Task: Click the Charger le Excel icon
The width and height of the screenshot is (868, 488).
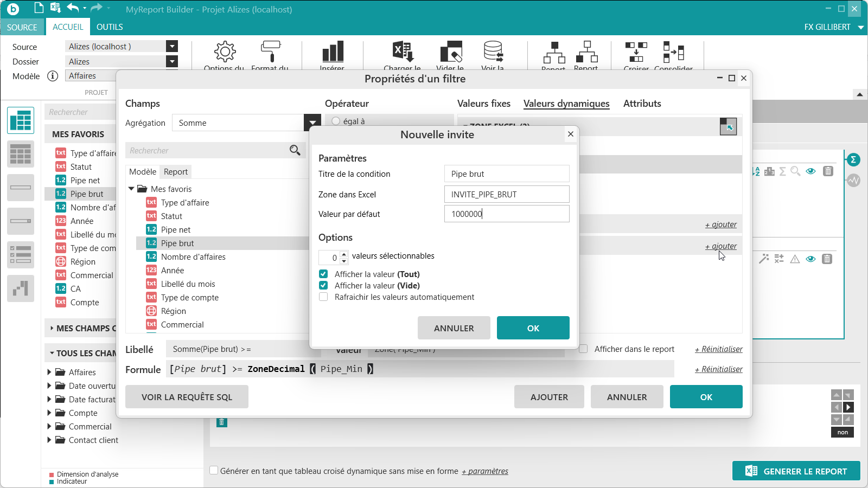Action: (403, 52)
